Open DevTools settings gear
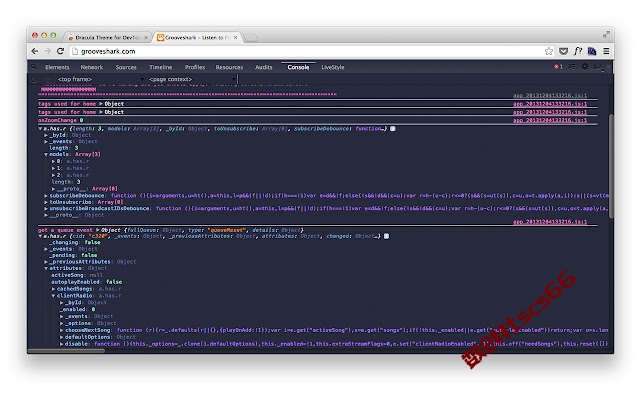This screenshot has width=640, height=400. (x=585, y=67)
